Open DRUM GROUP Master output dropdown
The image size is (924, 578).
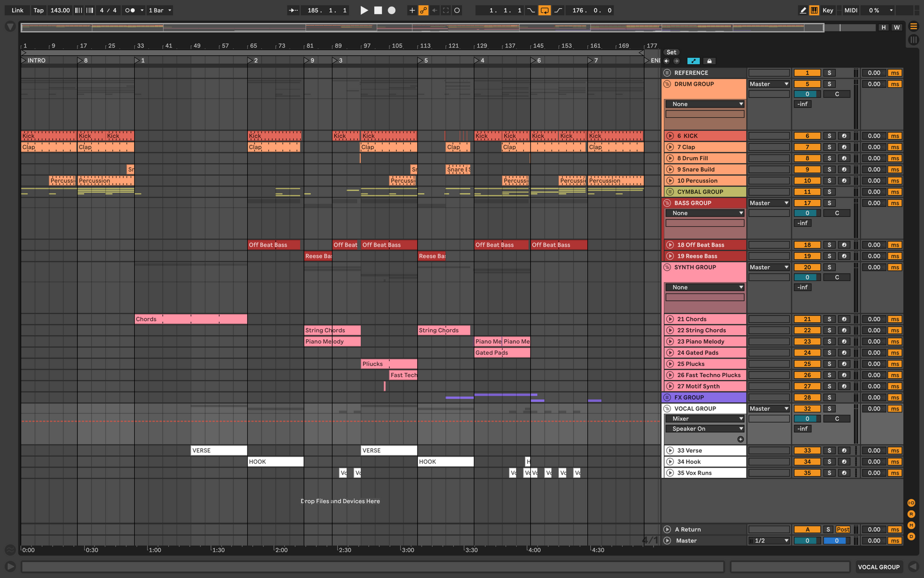(x=768, y=84)
